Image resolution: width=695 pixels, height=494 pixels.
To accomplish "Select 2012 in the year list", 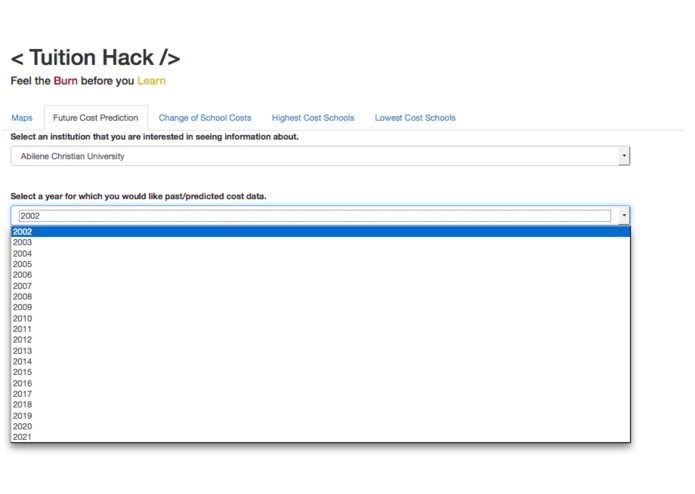I will tap(320, 339).
